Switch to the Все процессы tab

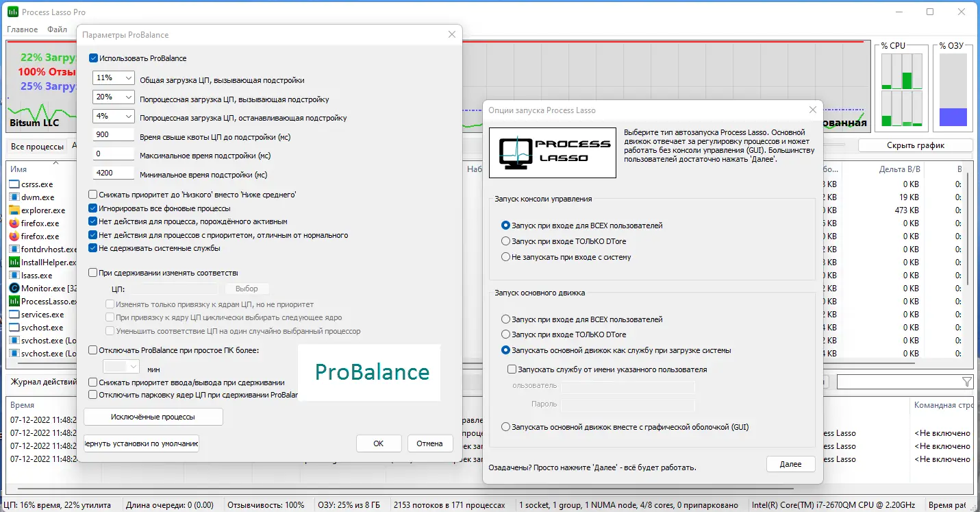36,147
